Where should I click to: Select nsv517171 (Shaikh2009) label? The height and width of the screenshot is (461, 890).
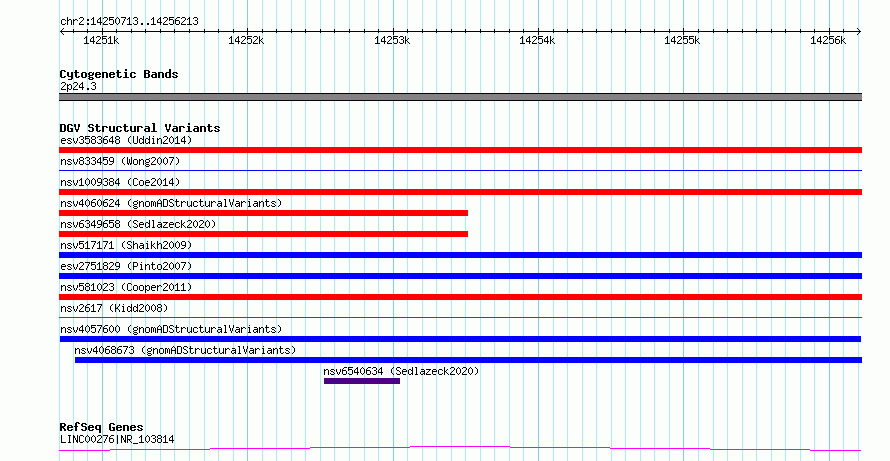pyautogui.click(x=126, y=245)
